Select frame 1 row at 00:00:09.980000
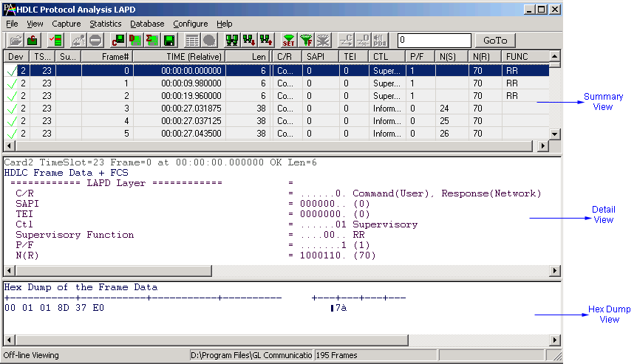 tap(276, 83)
